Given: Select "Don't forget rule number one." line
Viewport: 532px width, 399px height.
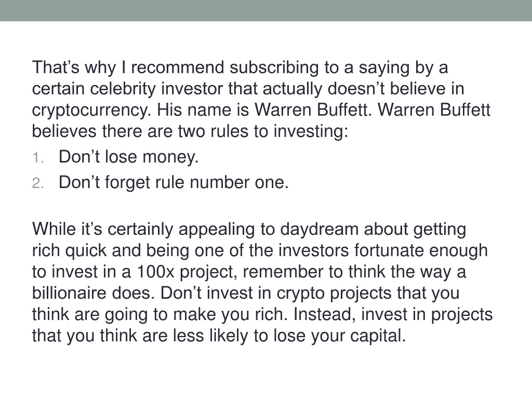Looking at the screenshot, I should pos(174,182).
